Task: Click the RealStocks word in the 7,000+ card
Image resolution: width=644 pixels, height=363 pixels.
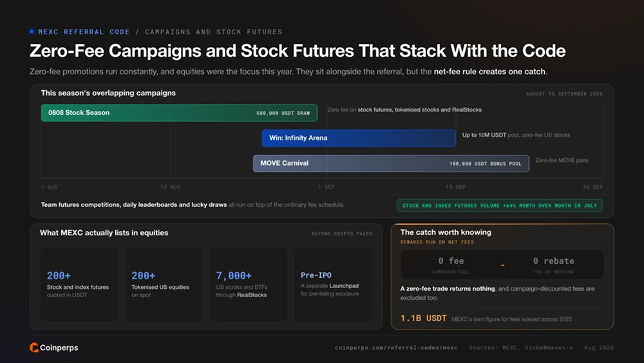Action: tap(252, 295)
